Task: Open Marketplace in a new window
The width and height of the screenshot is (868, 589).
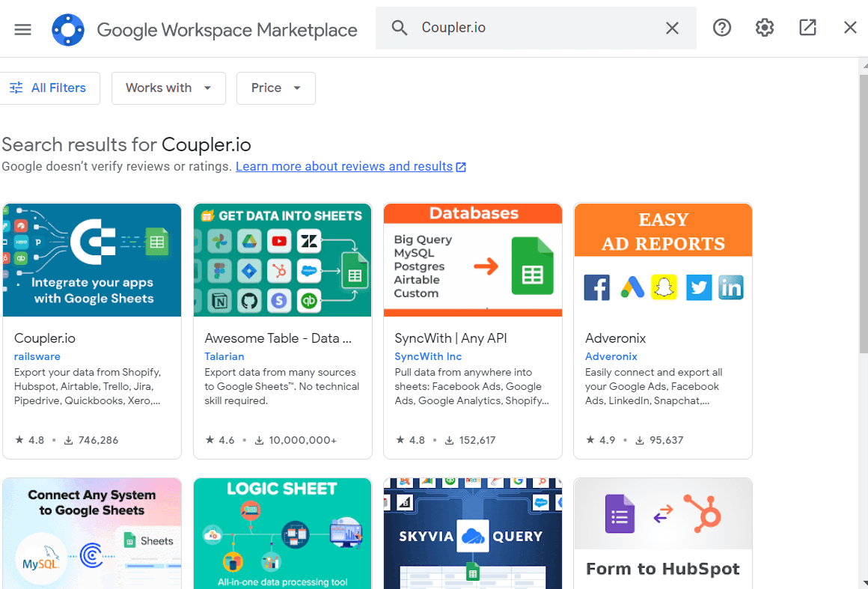Action: [807, 27]
